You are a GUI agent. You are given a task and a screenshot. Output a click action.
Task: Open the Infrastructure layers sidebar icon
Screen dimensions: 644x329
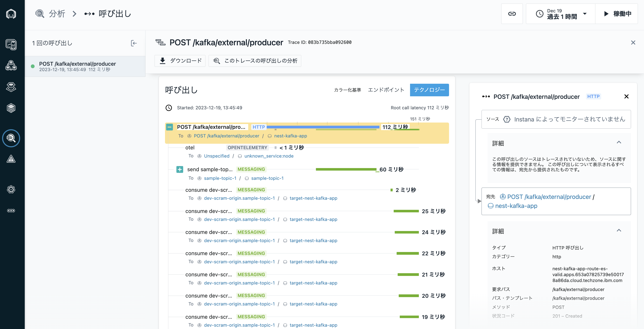pos(11,108)
